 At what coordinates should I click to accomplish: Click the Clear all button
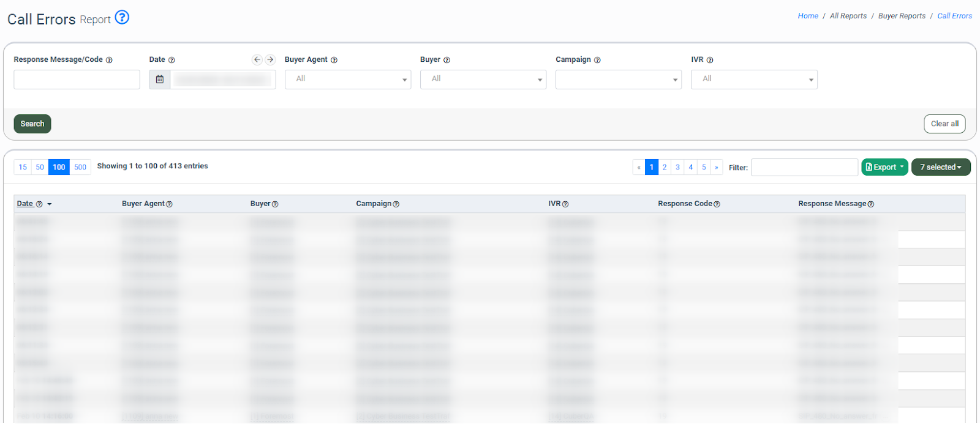point(944,124)
